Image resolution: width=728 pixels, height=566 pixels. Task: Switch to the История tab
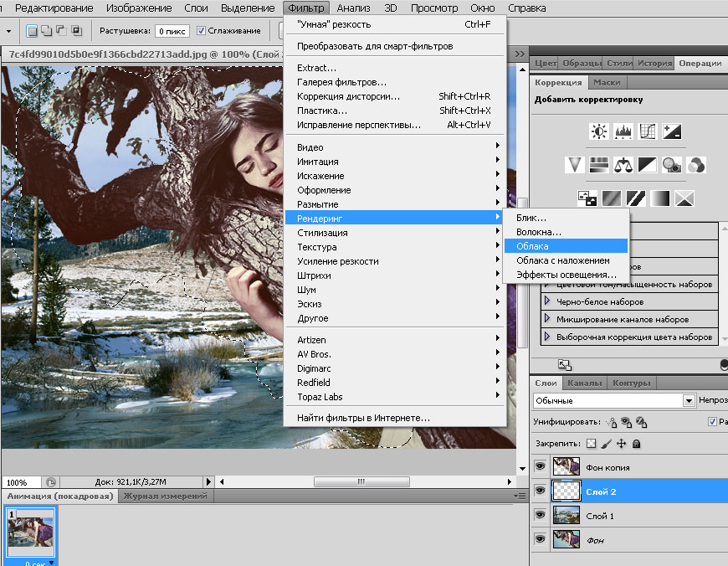point(654,63)
